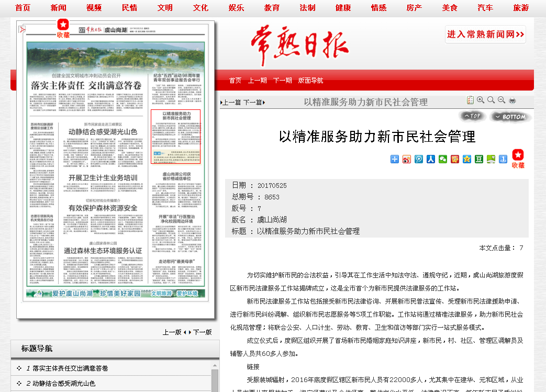Open 新闻 in the top navigation
This screenshot has height=392, width=546.
pyautogui.click(x=58, y=8)
